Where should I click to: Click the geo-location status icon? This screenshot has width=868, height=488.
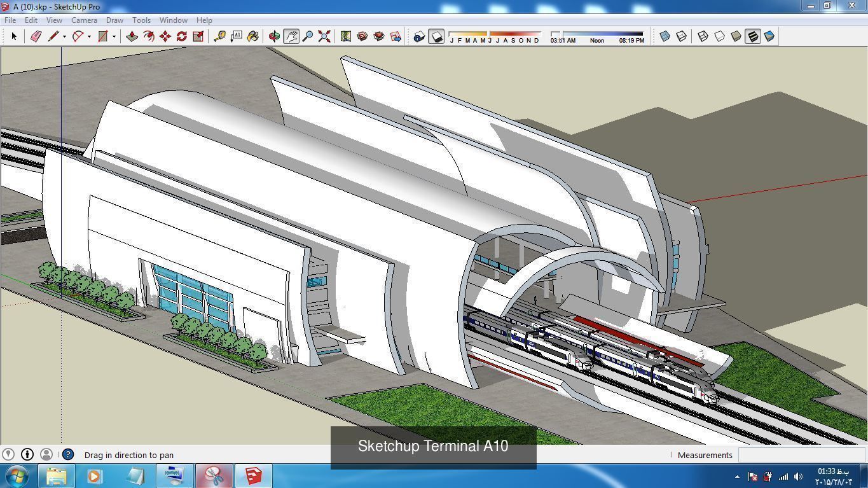(8, 454)
